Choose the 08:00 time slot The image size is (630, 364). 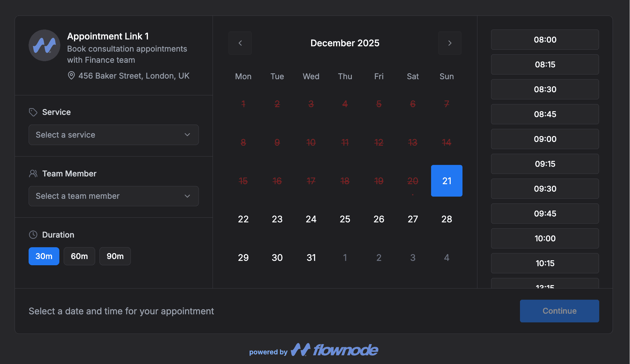545,40
